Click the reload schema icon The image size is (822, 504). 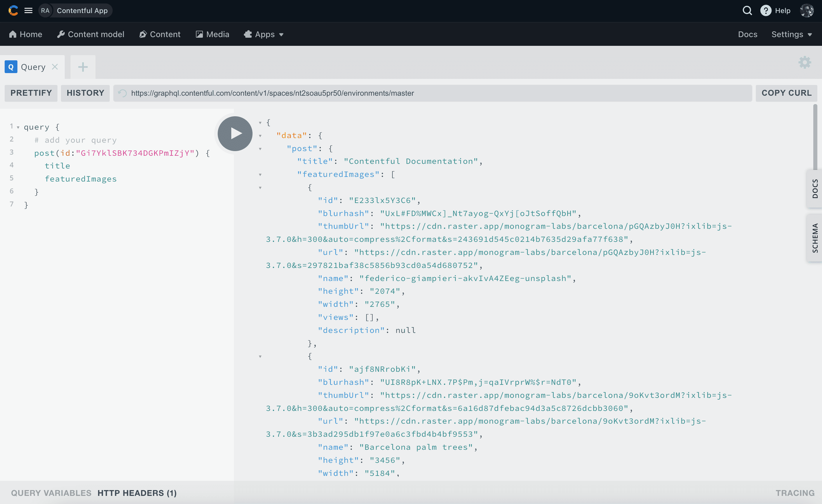click(122, 93)
